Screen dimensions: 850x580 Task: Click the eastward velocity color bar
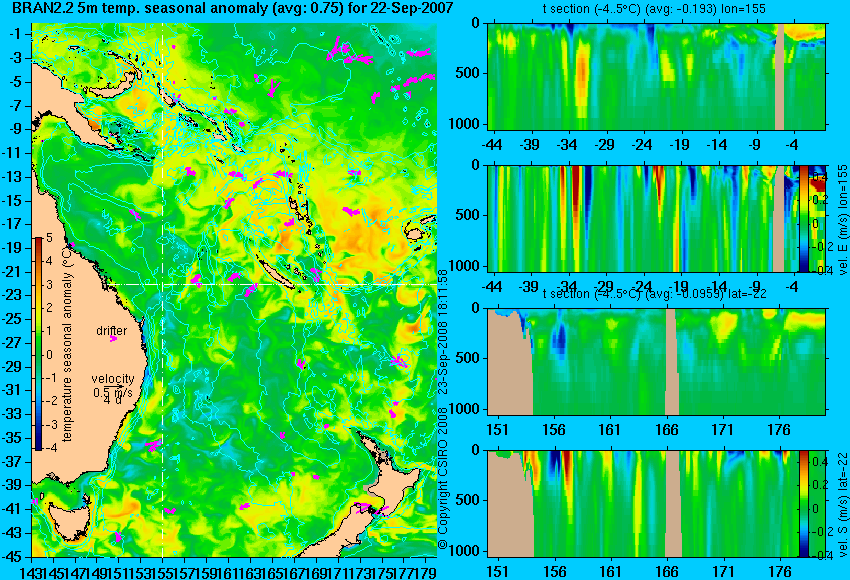804,218
